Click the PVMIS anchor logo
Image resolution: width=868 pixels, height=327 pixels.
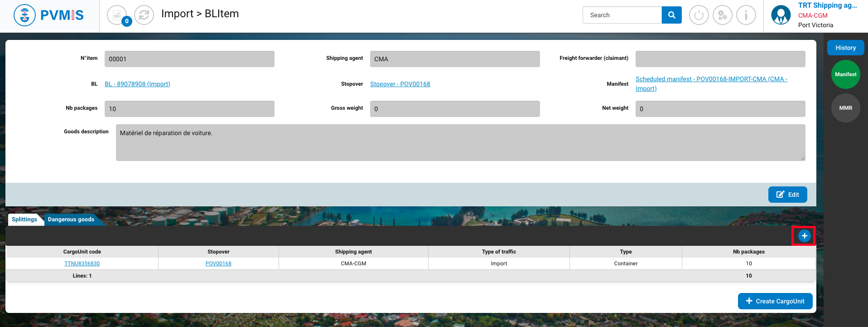coord(25,15)
